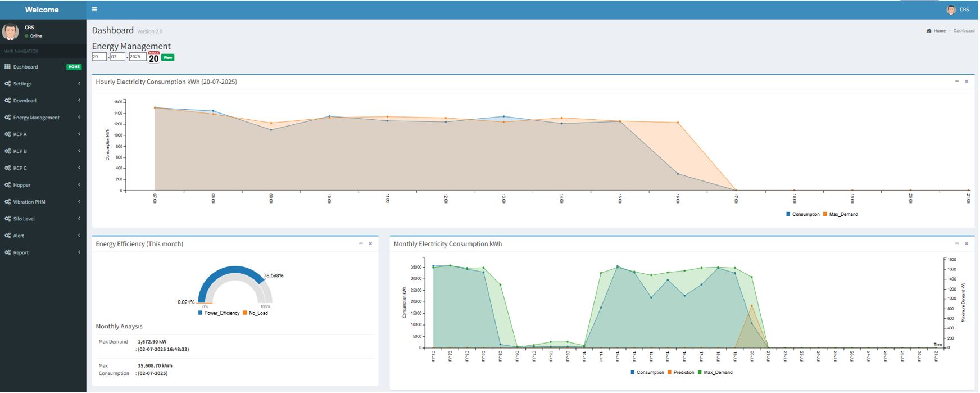Expand the Settings menu chevron
The height and width of the screenshot is (393, 980).
[79, 84]
